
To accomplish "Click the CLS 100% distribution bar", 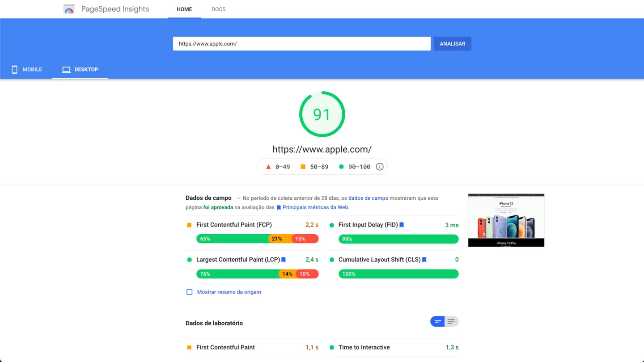I will [x=398, y=274].
